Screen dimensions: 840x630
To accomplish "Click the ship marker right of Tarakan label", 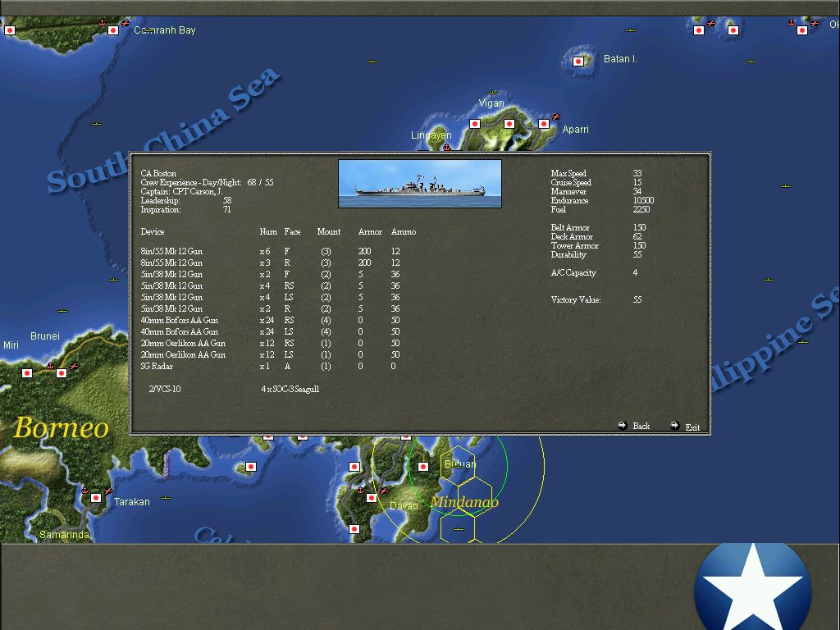I will click(166, 498).
